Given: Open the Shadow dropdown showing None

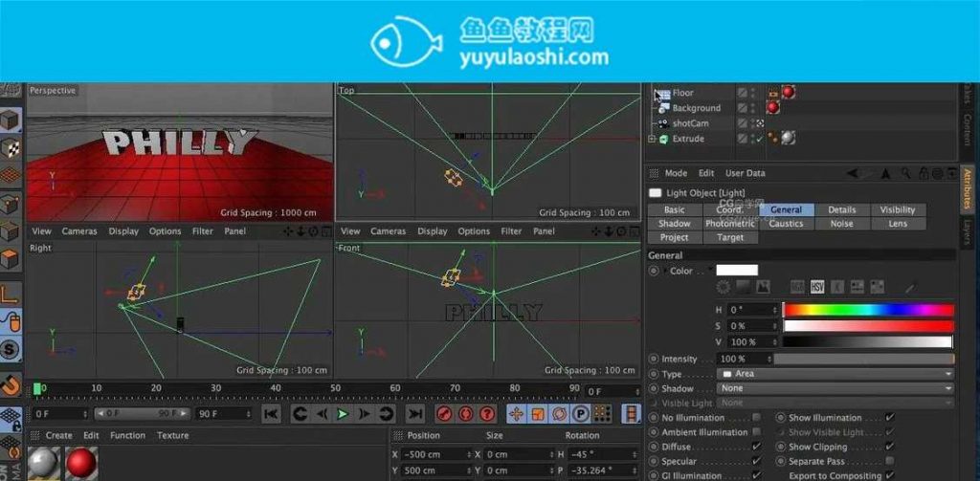Looking at the screenshot, I should [835, 388].
